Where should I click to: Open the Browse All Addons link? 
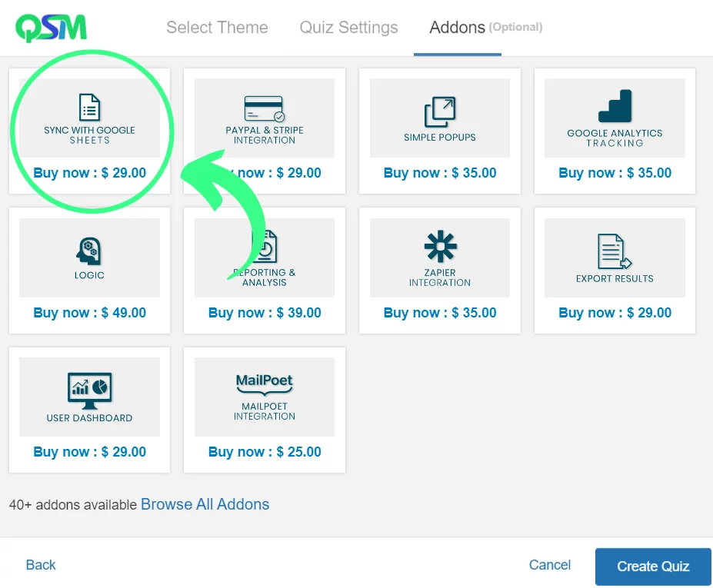pyautogui.click(x=205, y=504)
